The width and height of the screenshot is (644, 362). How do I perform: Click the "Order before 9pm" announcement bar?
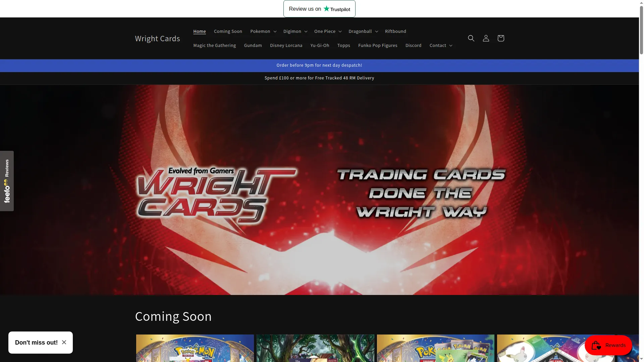click(319, 65)
